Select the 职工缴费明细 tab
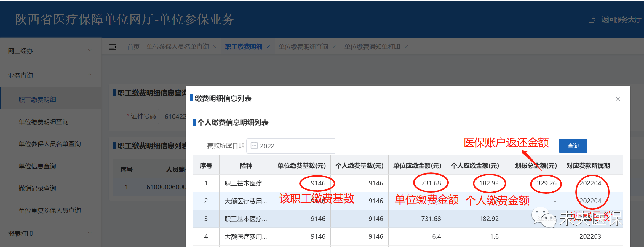The image size is (644, 247). (x=244, y=47)
